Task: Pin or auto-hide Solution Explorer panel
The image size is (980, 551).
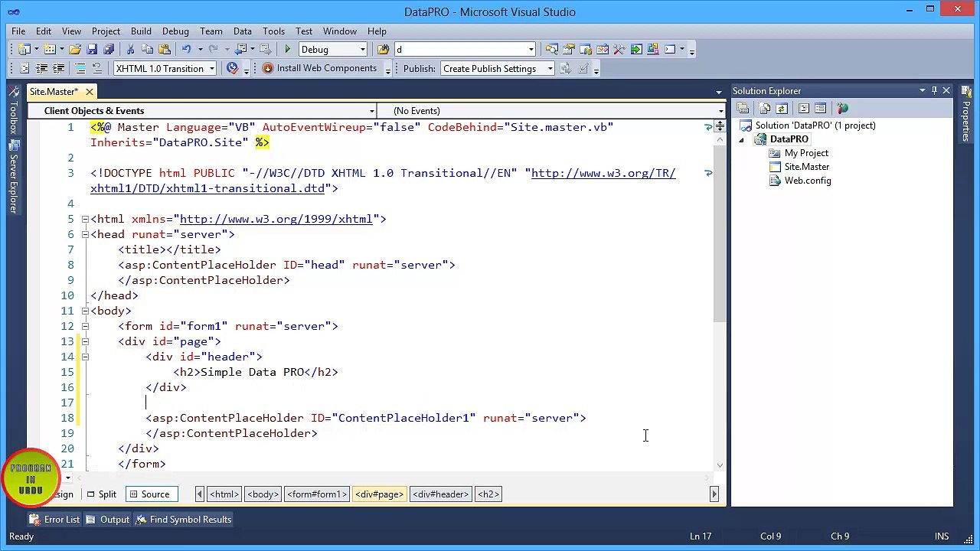Action: pyautogui.click(x=934, y=90)
